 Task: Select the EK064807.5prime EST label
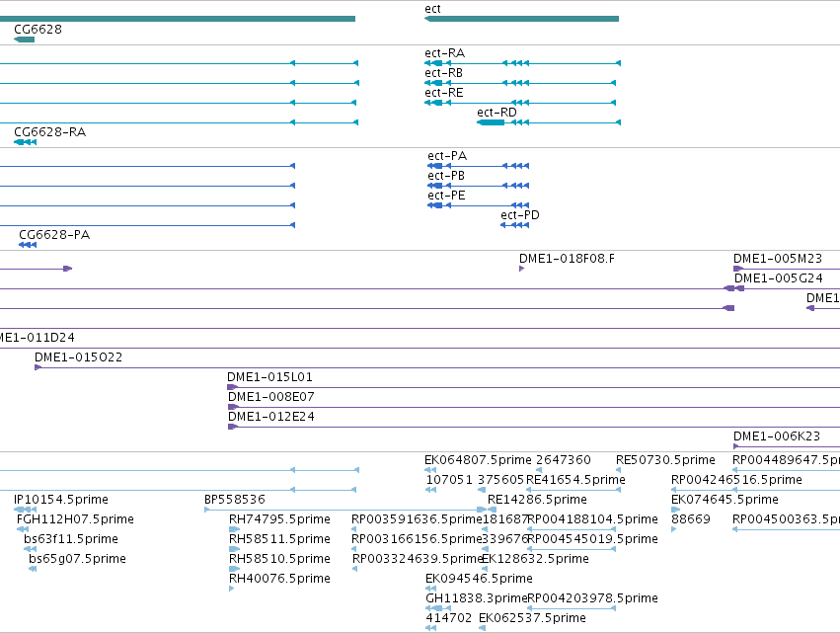(x=478, y=460)
